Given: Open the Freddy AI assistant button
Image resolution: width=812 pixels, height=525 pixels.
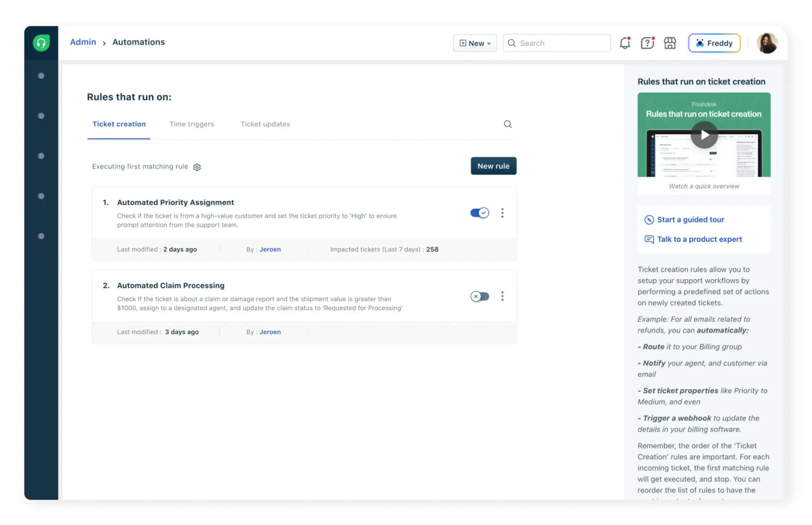Looking at the screenshot, I should point(714,43).
